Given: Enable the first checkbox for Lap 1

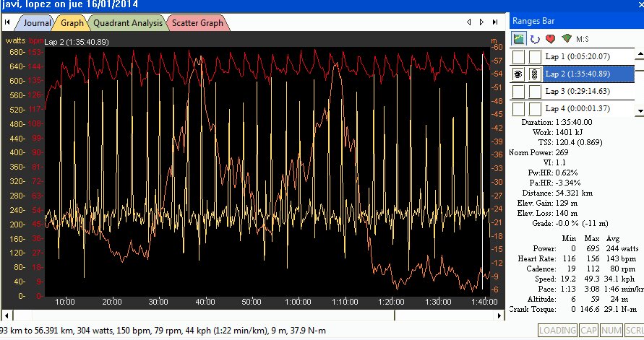Looking at the screenshot, I should tap(518, 57).
